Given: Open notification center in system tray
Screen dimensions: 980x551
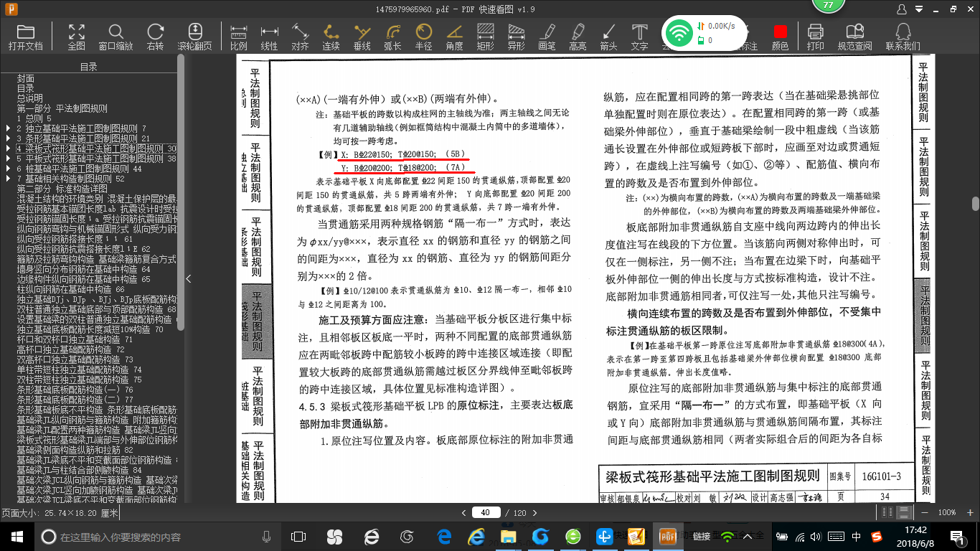Looking at the screenshot, I should 956,536.
